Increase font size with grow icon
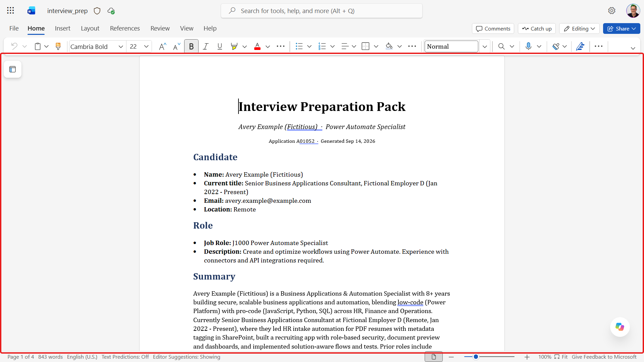This screenshot has width=644, height=362. pyautogui.click(x=163, y=46)
